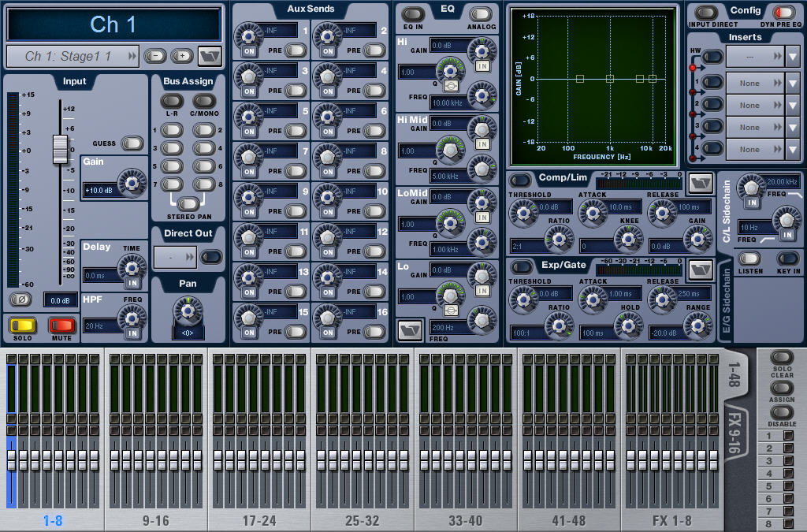Toggle the EQ IN switch
This screenshot has height=532, width=807.
(413, 14)
